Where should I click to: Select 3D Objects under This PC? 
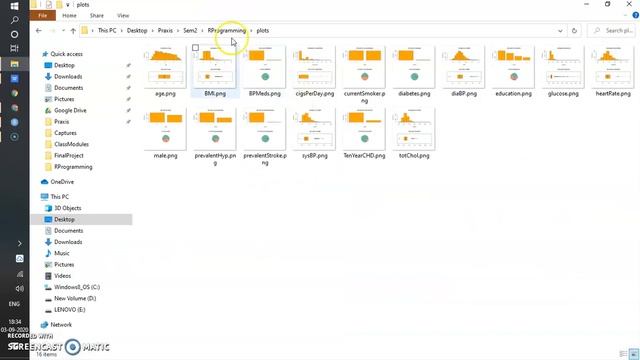coord(68,208)
